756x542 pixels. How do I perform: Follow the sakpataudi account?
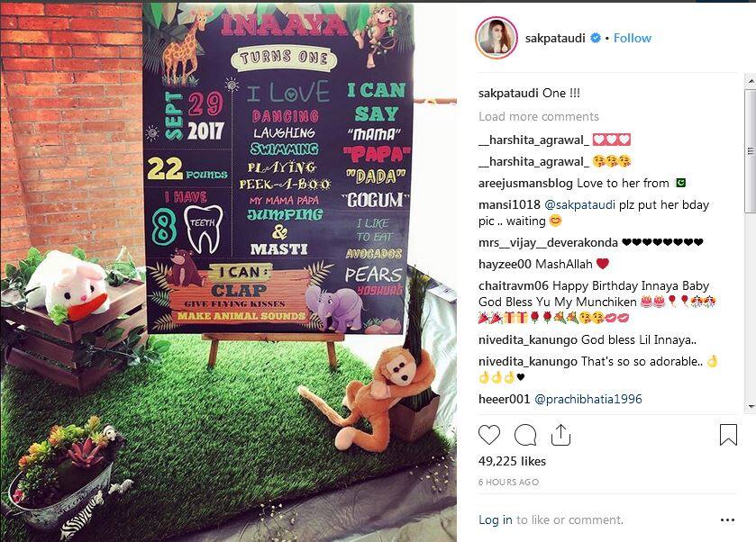tap(632, 38)
